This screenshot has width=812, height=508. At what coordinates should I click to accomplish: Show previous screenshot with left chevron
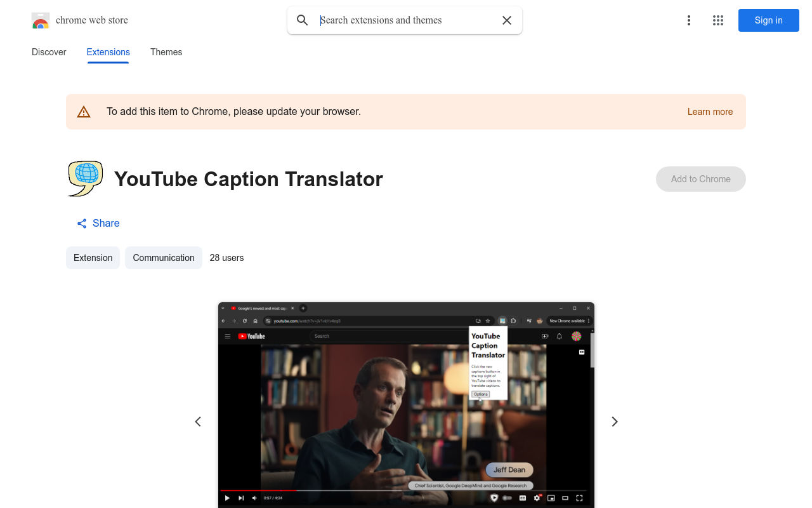point(198,422)
